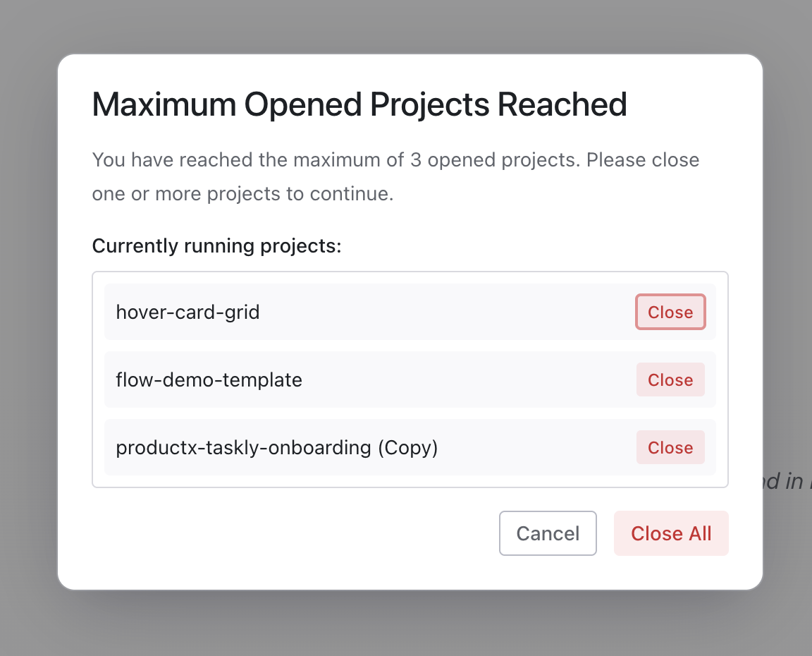812x656 pixels.
Task: Click blank space between flow-demo-template and its Close
Action: point(465,380)
